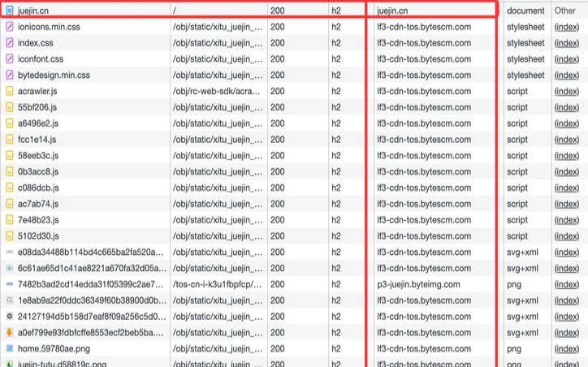Click the script icon next to acrawler.js

9,91
